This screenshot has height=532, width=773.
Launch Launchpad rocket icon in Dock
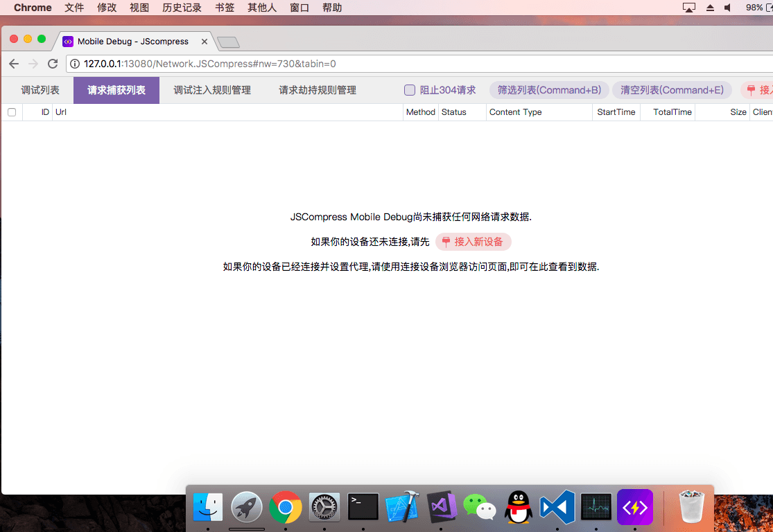coord(247,507)
